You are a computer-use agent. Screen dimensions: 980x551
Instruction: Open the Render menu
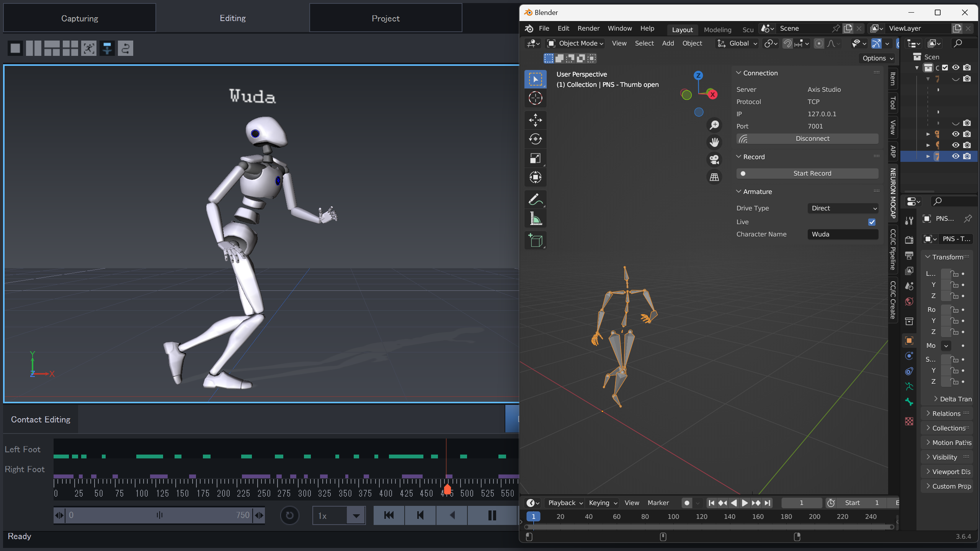[588, 28]
